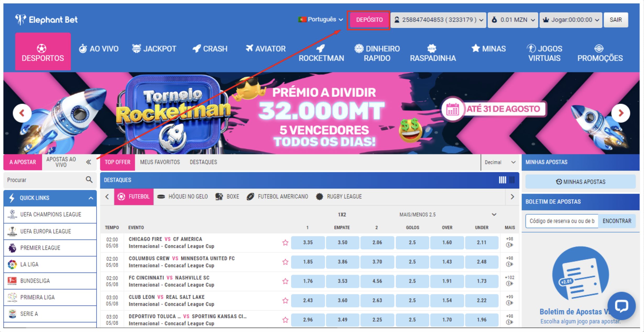Open the Ao Vivo section
The height and width of the screenshot is (332, 644).
click(99, 49)
